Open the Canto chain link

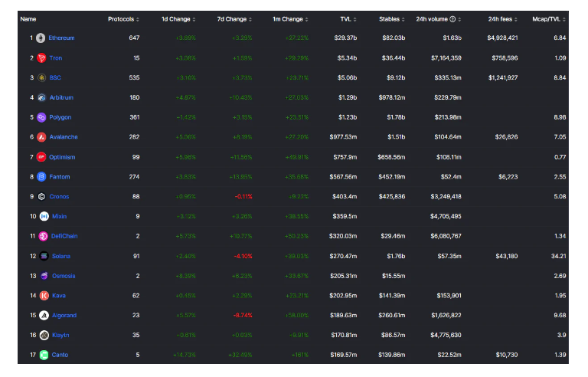60,355
